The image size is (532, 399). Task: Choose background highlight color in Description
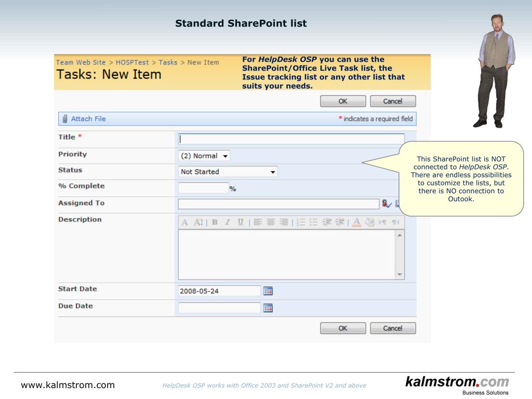(369, 222)
